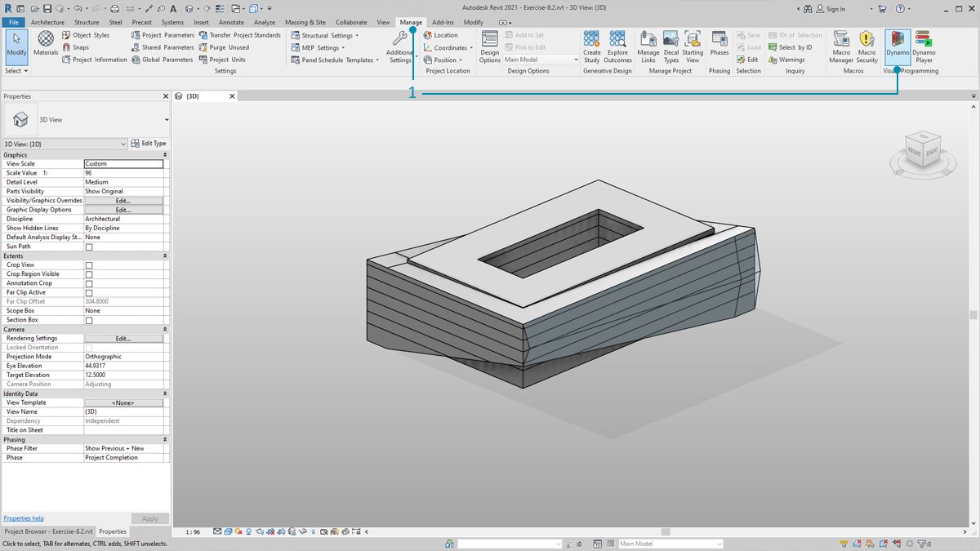
Task: Click Manage Links icon
Action: coord(648,46)
